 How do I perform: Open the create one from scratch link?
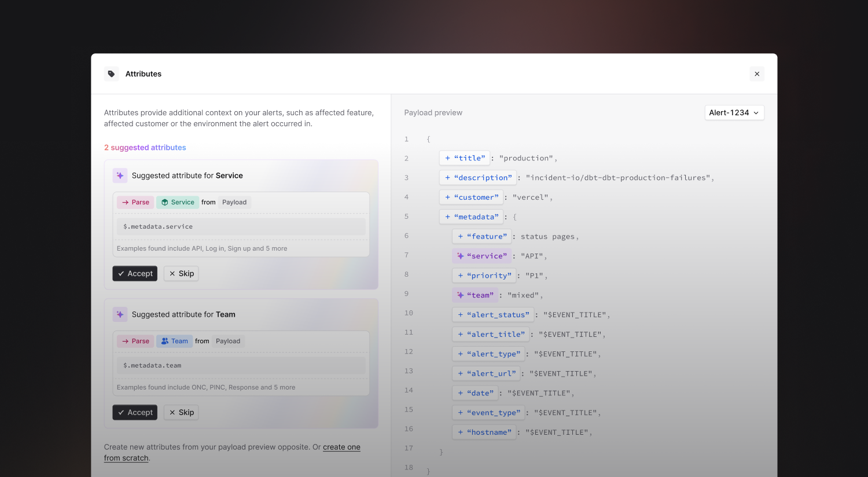tap(341, 447)
